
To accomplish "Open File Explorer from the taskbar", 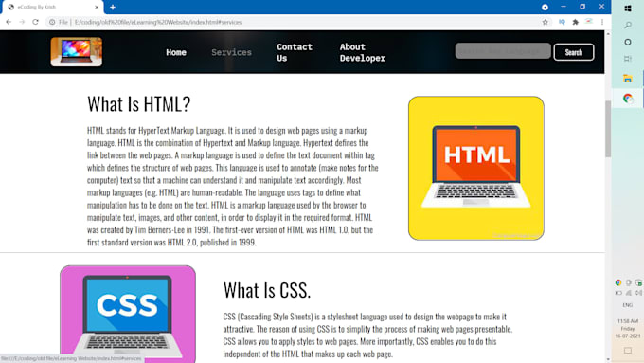I will [x=628, y=78].
